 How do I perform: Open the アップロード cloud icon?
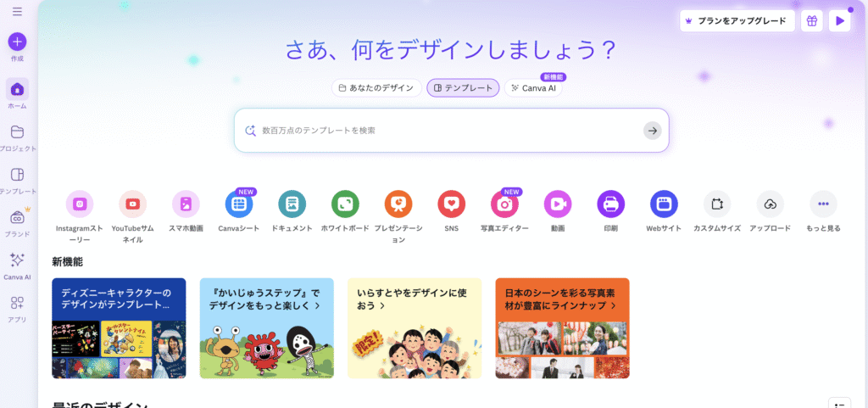point(771,204)
